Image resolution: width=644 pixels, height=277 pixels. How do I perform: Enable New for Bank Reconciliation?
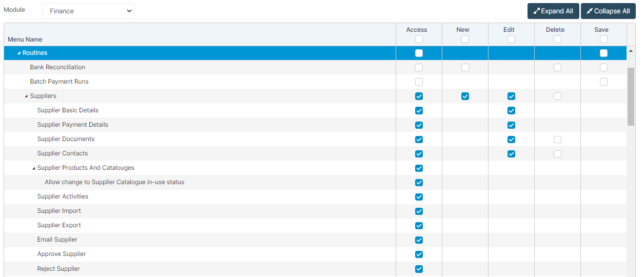[465, 67]
